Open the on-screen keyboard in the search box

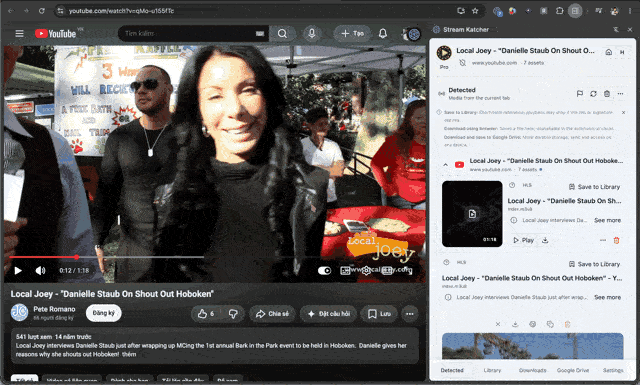click(x=260, y=33)
